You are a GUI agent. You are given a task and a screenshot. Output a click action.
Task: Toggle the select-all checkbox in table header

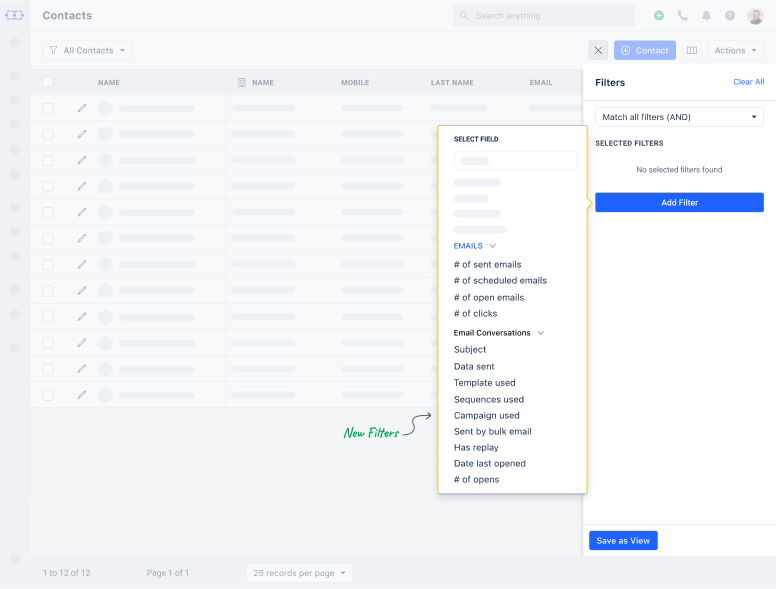[x=48, y=83]
